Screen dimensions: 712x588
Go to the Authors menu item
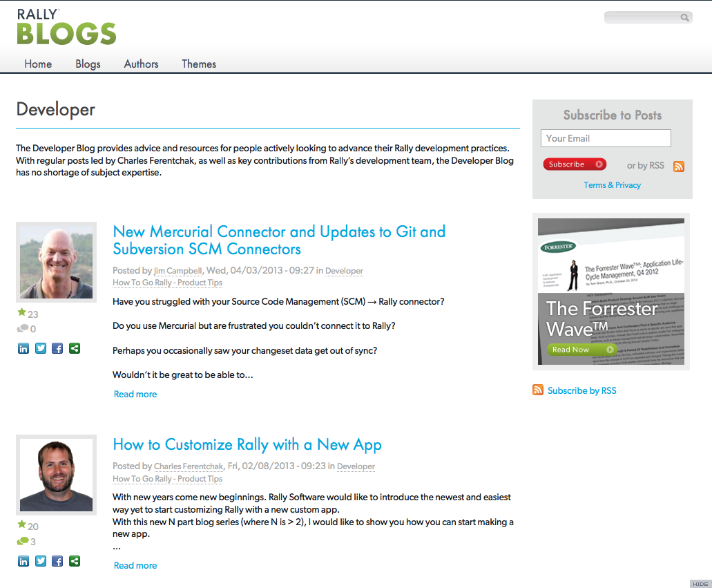141,64
